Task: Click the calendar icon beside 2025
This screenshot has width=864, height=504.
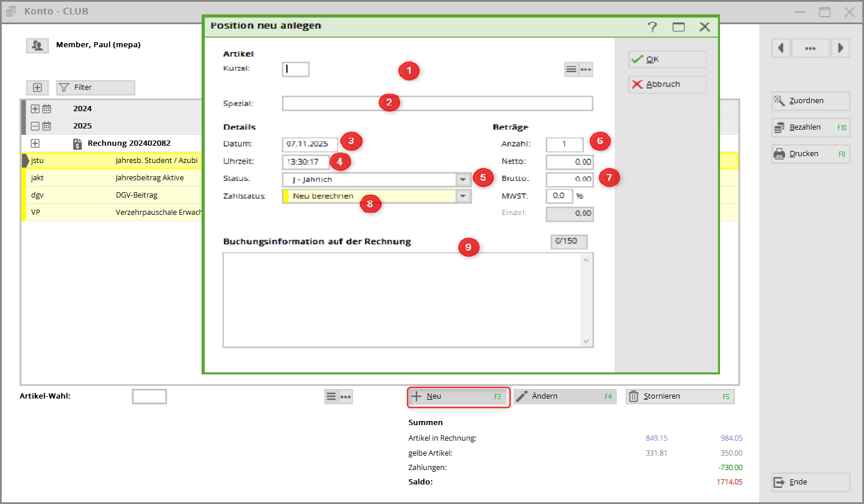Action: click(47, 126)
